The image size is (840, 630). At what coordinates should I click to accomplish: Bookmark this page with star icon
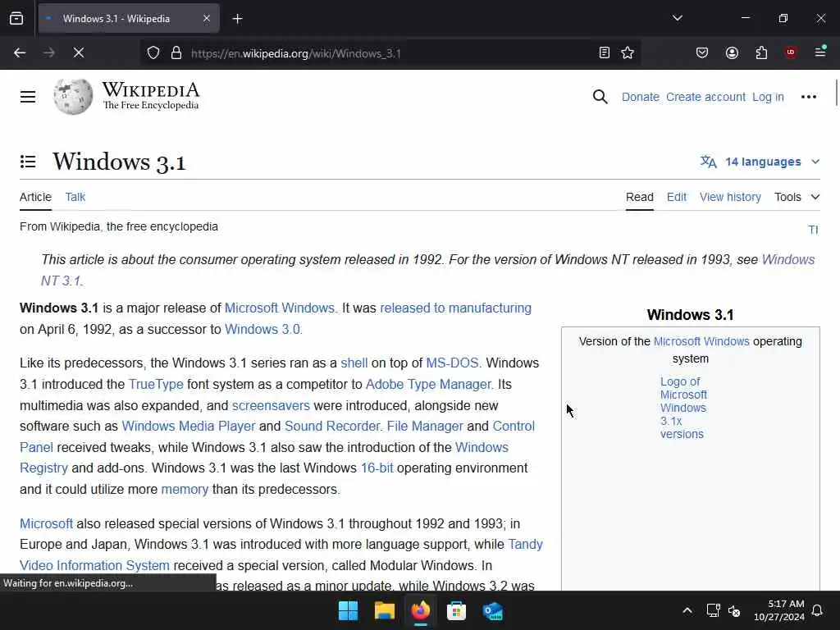pos(628,52)
